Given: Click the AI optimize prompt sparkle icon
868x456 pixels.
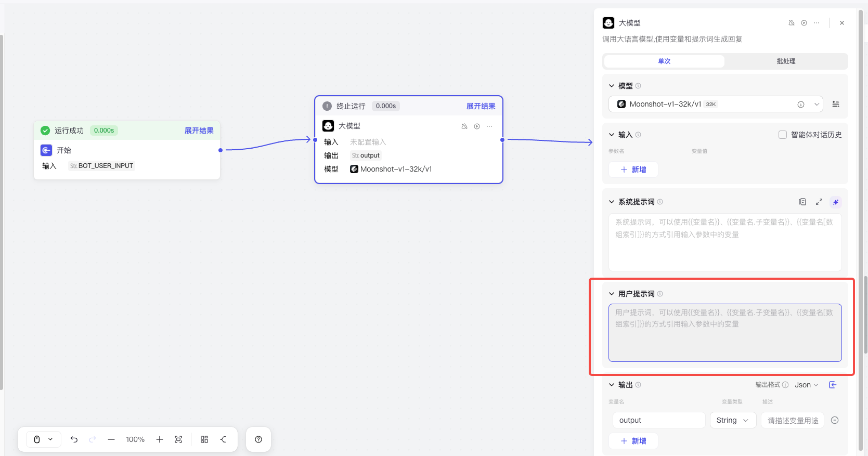Looking at the screenshot, I should point(836,202).
